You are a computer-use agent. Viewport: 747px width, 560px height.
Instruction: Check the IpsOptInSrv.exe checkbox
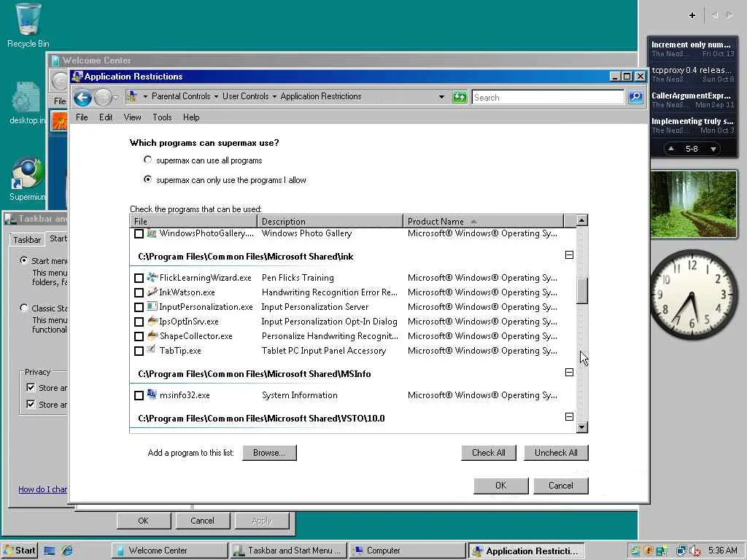[x=139, y=322]
